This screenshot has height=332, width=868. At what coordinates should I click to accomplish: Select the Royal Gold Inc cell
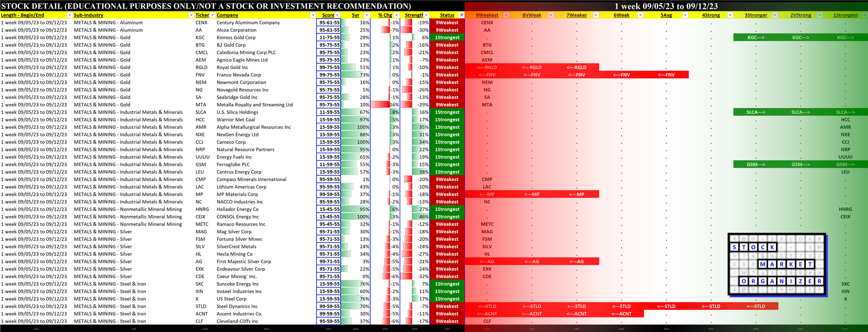(x=266, y=67)
